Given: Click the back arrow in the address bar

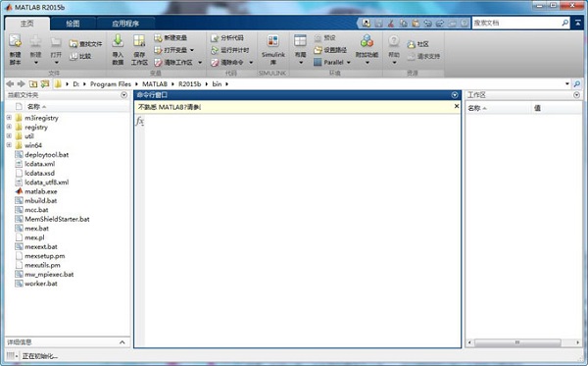Looking at the screenshot, I should (x=10, y=83).
